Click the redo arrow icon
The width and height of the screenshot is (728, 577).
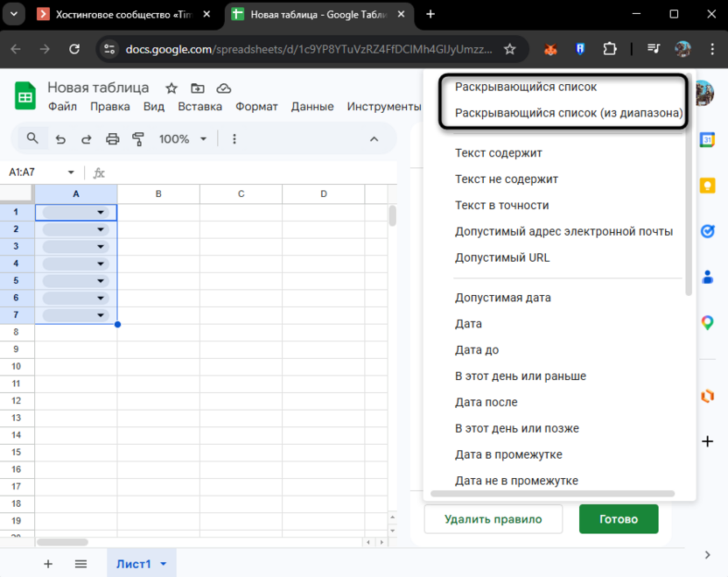pos(86,139)
